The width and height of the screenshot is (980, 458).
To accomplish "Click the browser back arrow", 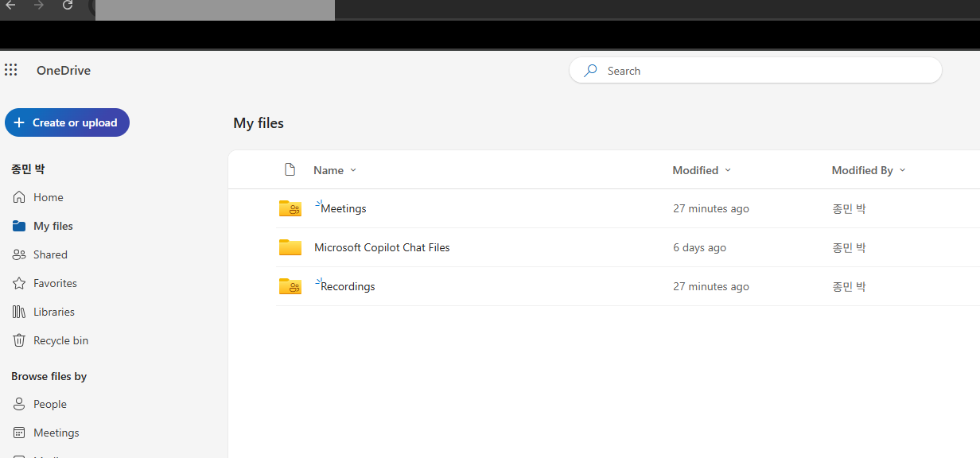I will tap(10, 6).
